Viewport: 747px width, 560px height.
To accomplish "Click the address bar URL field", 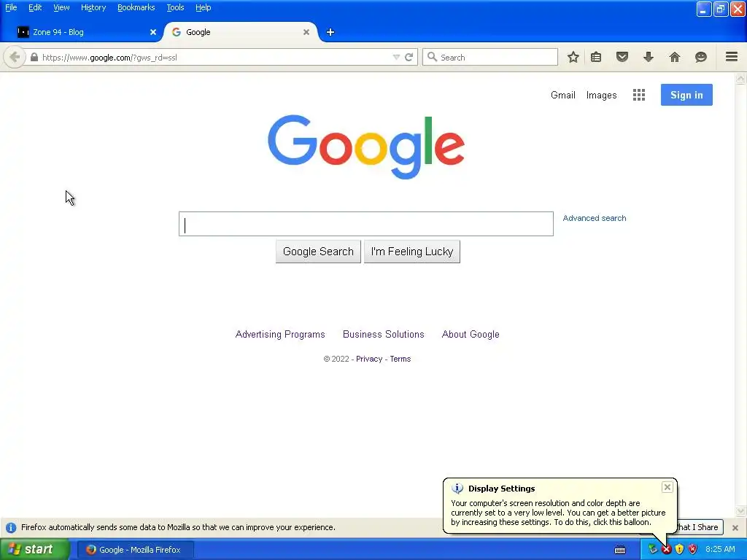I will click(x=214, y=57).
